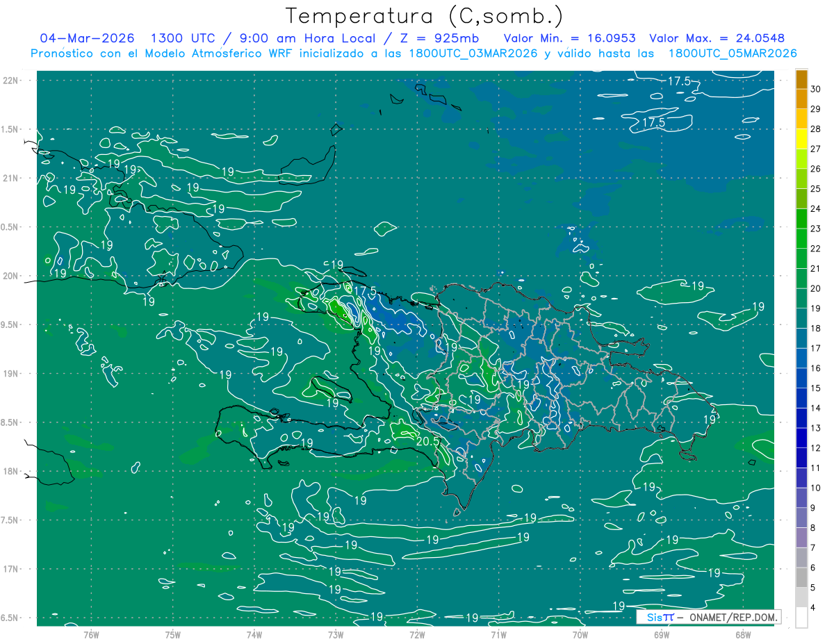Click the validity end time '1800UTC_05MAR2026'
This screenshot has width=834, height=644.
[733, 53]
